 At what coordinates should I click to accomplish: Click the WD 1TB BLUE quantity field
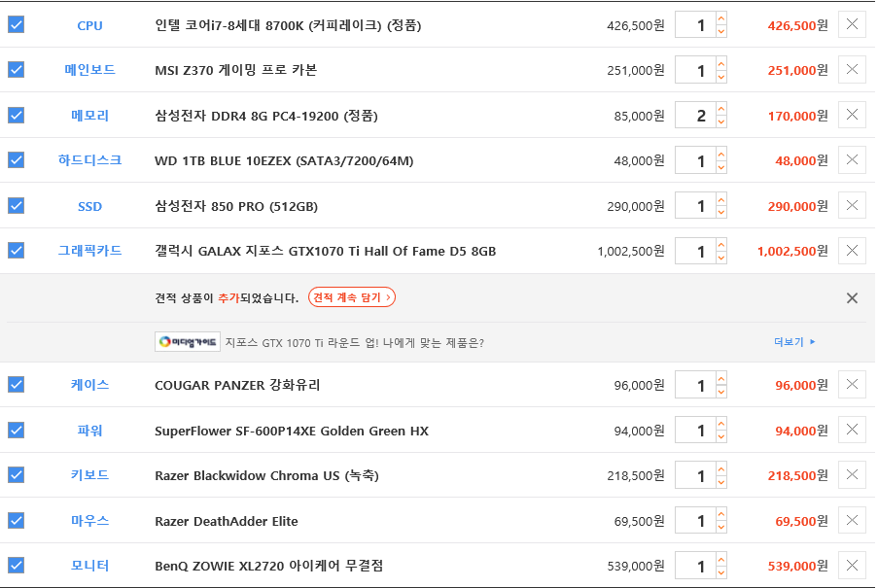[695, 161]
